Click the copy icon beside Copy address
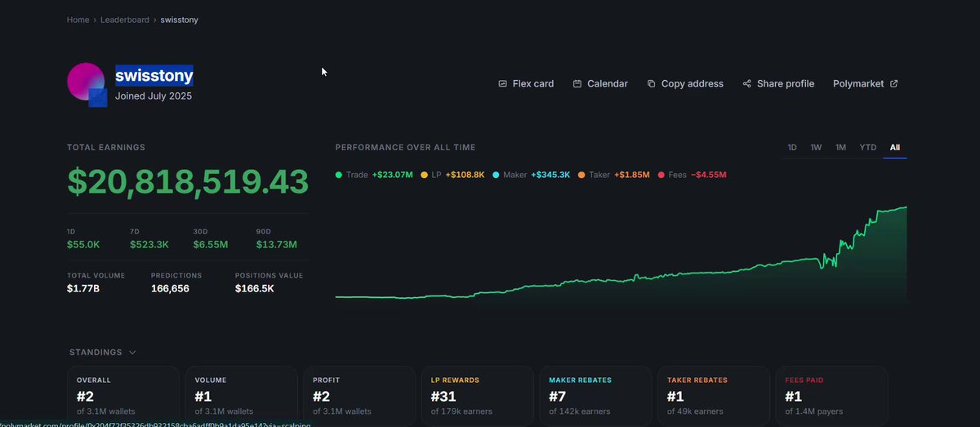 [x=651, y=83]
